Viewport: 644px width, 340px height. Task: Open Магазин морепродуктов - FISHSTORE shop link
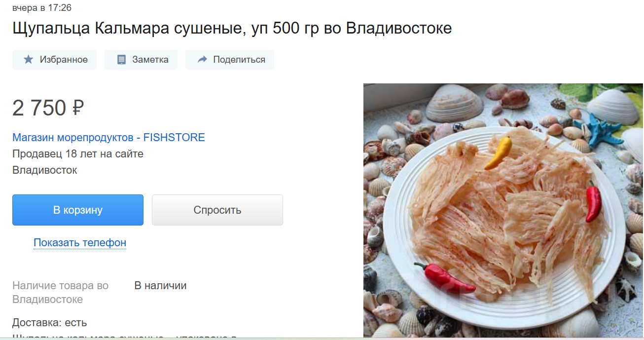(x=108, y=137)
